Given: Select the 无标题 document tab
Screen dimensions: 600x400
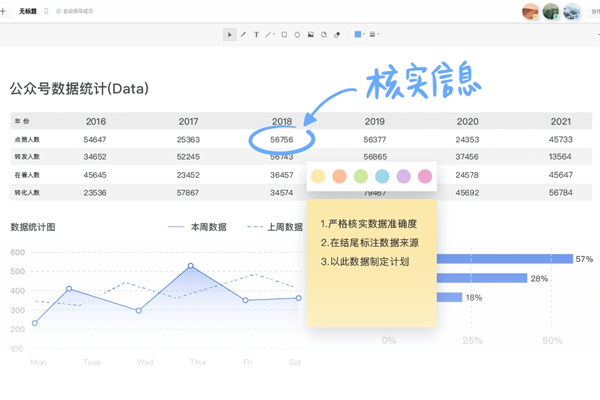Looking at the screenshot, I should (x=27, y=9).
